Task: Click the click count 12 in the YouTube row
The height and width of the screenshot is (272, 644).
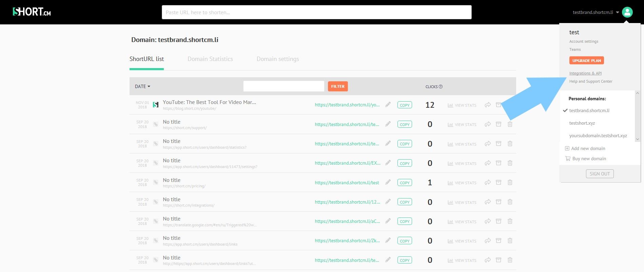Action: click(x=430, y=105)
